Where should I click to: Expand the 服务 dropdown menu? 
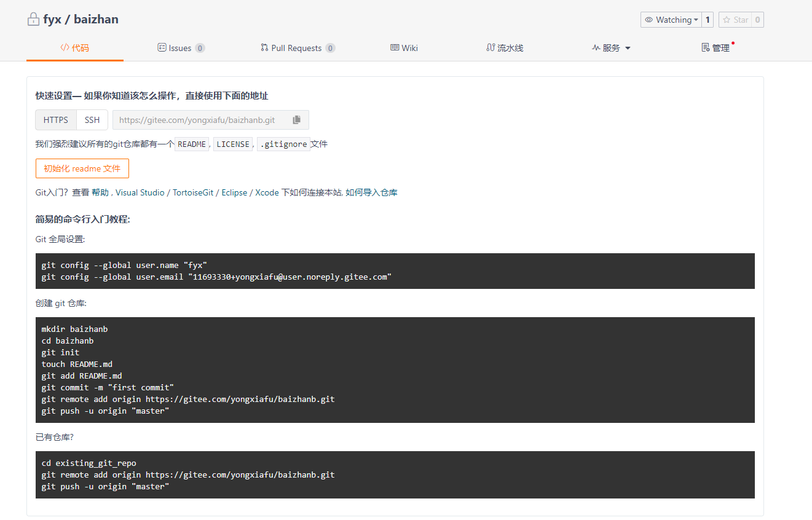(x=612, y=48)
